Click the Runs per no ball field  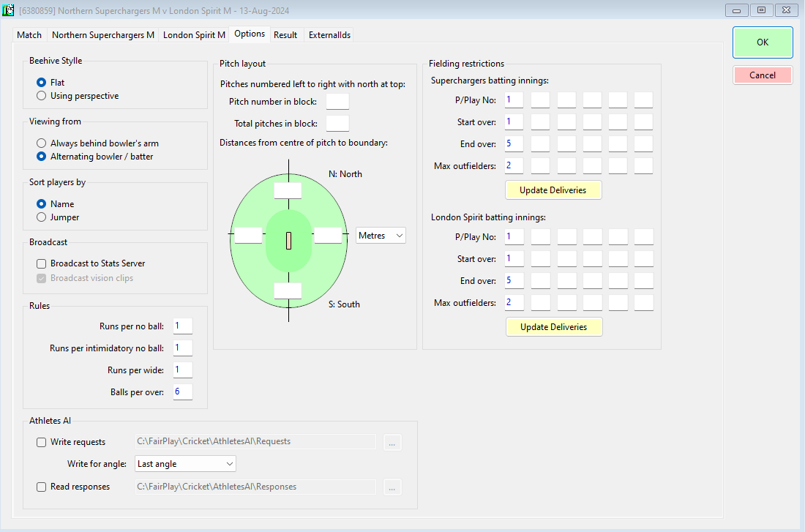pyautogui.click(x=183, y=326)
